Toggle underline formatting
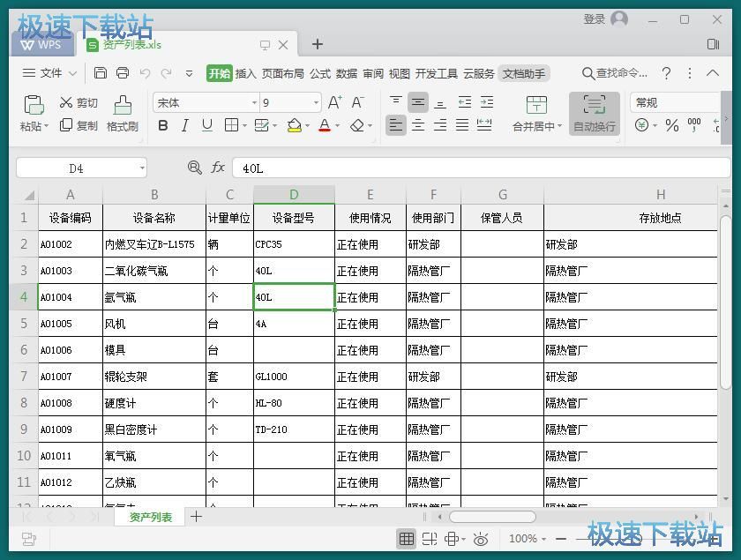Viewport: 741px width, 560px height. (x=207, y=125)
